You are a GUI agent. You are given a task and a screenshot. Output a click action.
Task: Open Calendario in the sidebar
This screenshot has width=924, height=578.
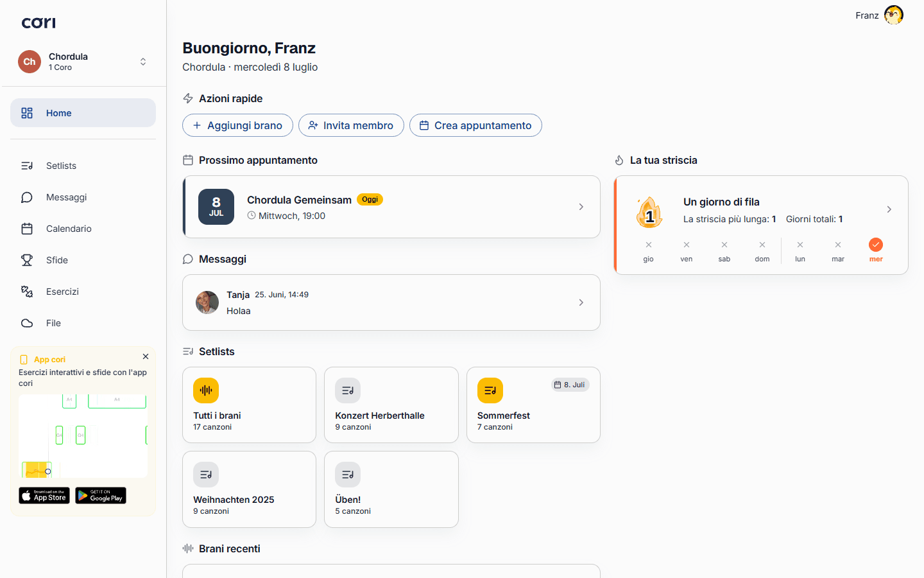[x=83, y=229]
